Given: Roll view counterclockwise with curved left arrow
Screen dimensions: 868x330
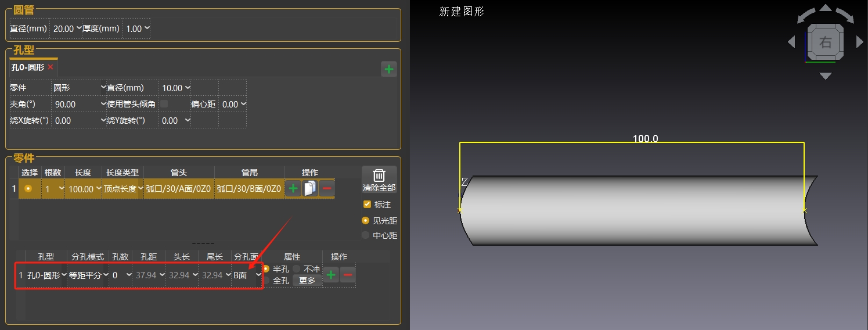Looking at the screenshot, I should point(806,16).
